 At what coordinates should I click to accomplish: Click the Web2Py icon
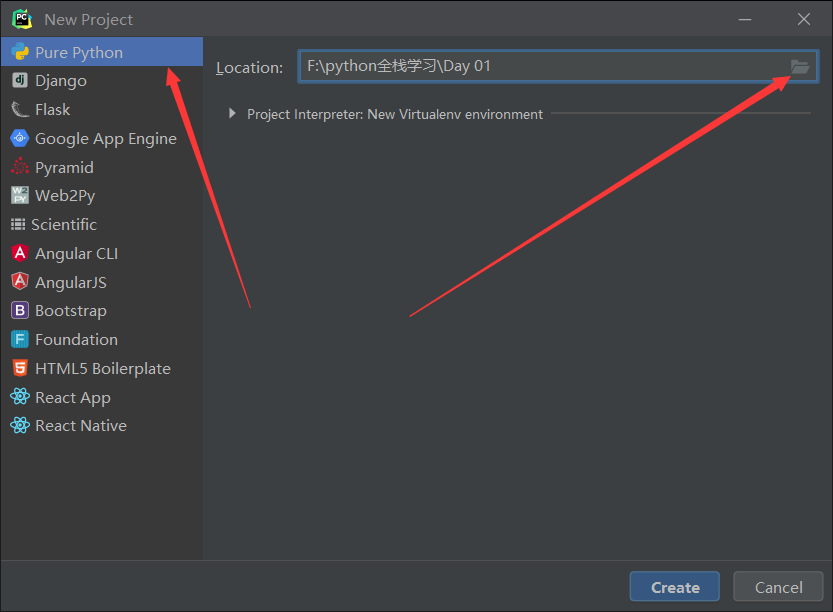[x=20, y=195]
